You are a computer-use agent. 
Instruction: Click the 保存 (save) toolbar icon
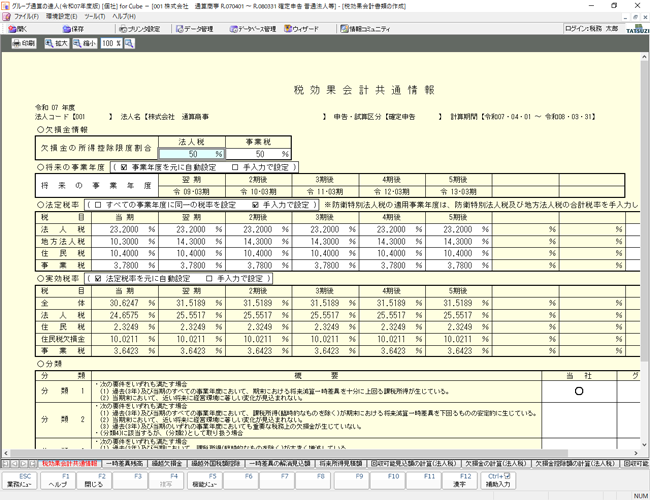coord(73,29)
